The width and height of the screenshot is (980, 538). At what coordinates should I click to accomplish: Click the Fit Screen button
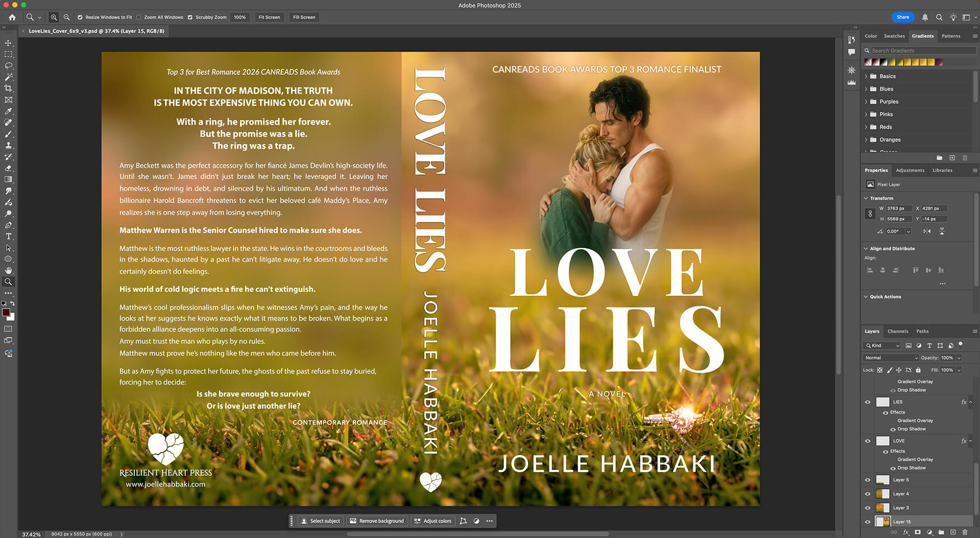tap(269, 17)
